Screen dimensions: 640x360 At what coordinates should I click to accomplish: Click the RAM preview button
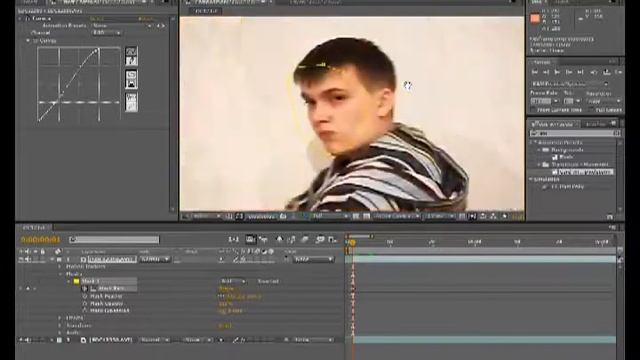coord(618,72)
